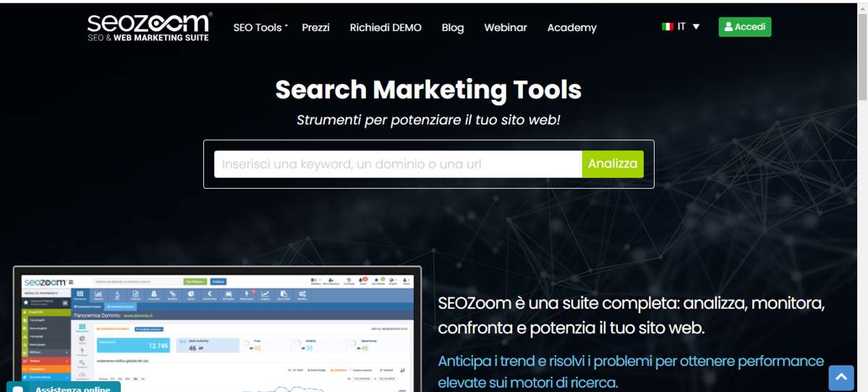Click the SEOZoom logo in header

coord(150,27)
